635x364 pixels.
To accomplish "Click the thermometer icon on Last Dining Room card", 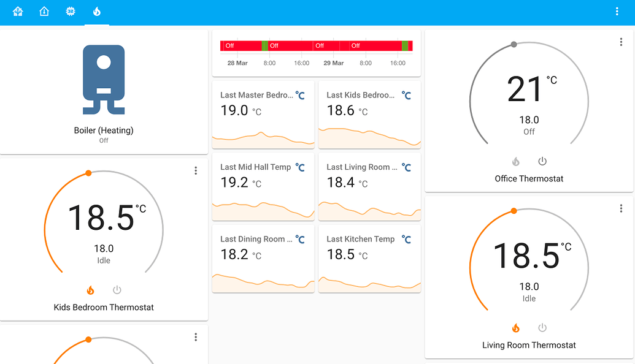I will point(300,239).
